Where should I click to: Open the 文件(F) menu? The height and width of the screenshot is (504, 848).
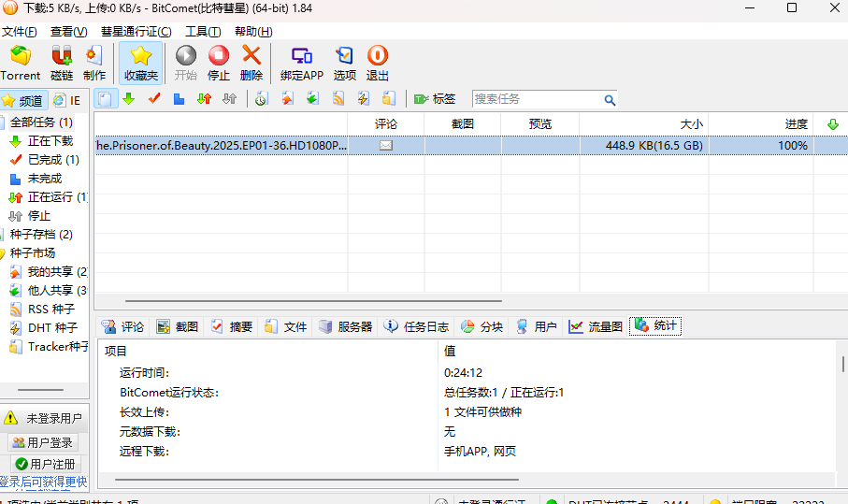click(x=20, y=32)
